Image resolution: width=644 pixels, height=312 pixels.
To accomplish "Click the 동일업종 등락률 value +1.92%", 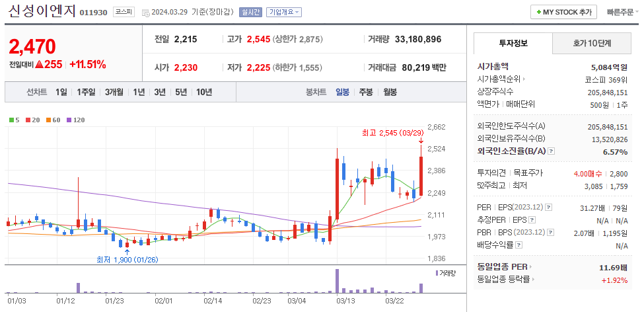I will (614, 280).
